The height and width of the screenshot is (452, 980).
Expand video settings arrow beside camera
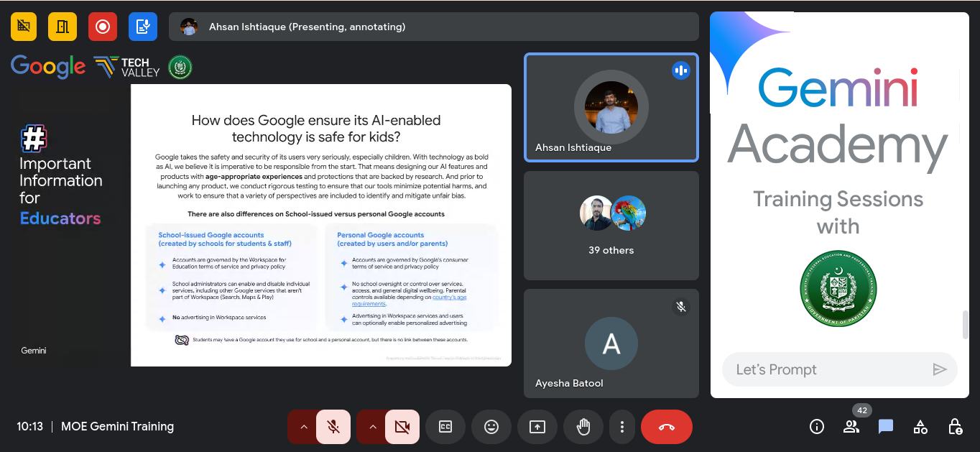point(372,427)
